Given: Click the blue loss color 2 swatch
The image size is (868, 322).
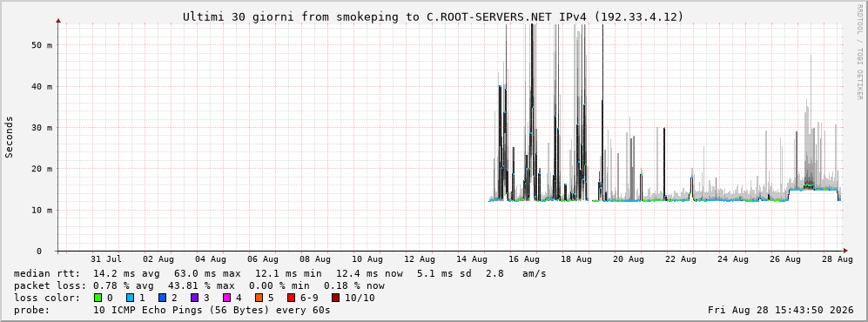Looking at the screenshot, I should tap(162, 298).
